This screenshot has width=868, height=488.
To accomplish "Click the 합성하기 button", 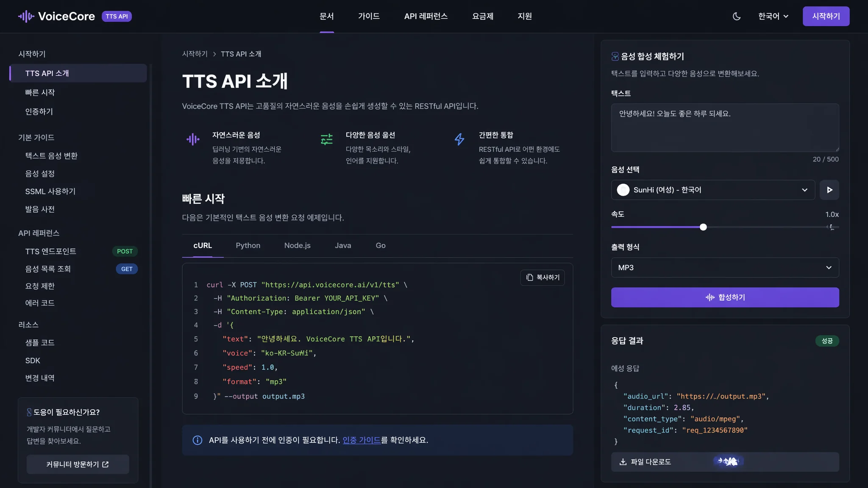I will pyautogui.click(x=725, y=297).
